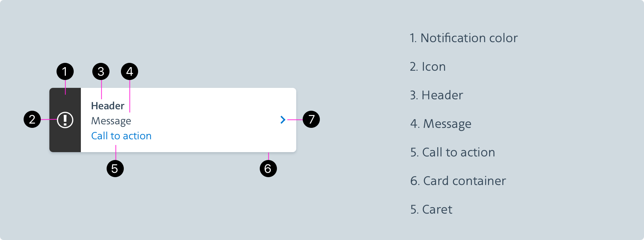Select the number 3 callout badge

[x=101, y=72]
